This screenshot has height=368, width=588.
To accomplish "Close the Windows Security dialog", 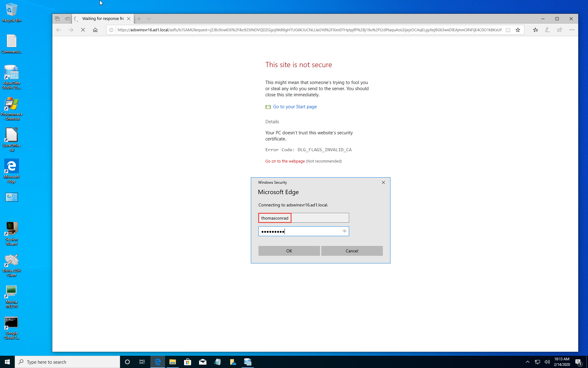I will pos(383,182).
